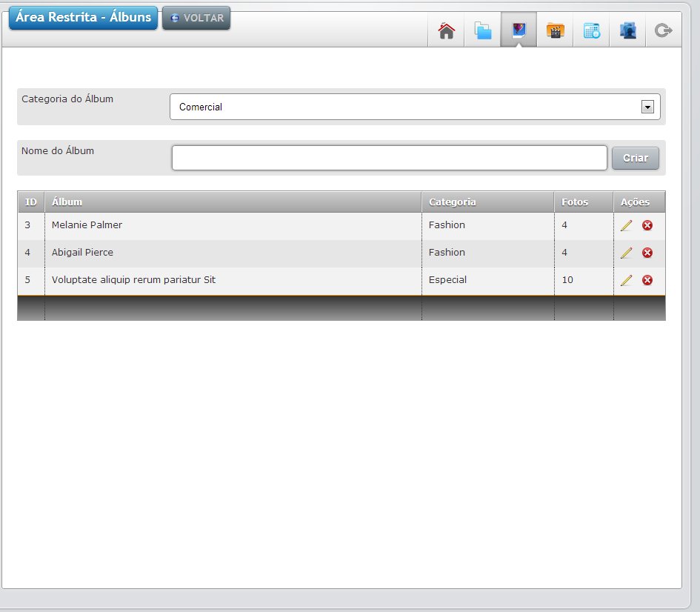
Task: Edit the Melanie Palmer album
Action: point(627,225)
